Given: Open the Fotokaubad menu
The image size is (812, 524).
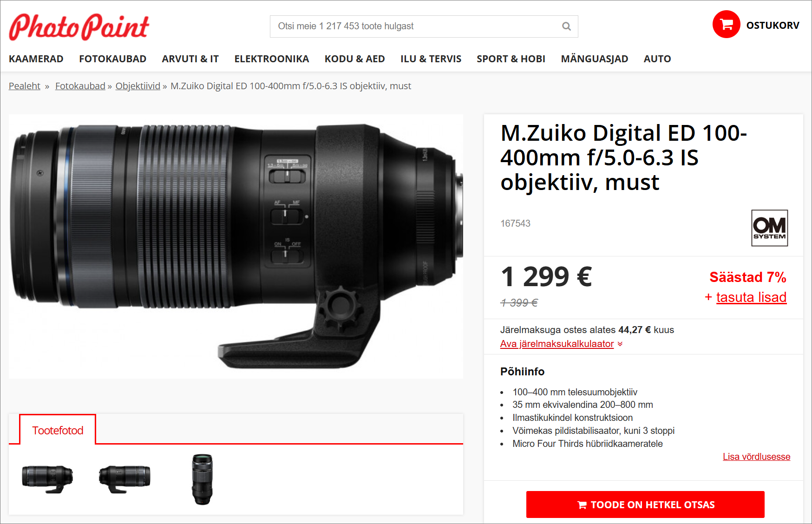Looking at the screenshot, I should (x=112, y=59).
